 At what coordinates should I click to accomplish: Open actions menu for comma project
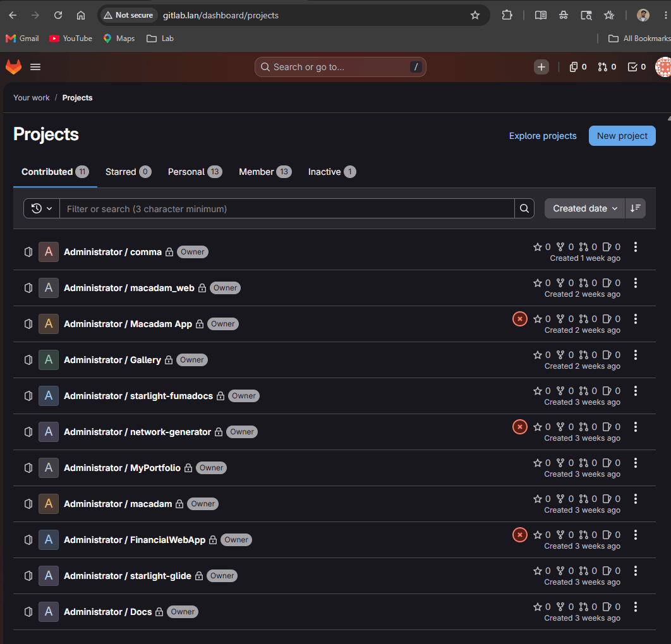point(636,247)
